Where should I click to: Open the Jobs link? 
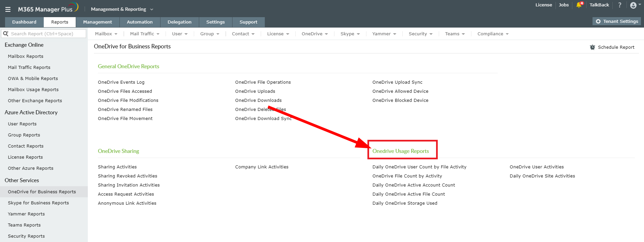click(564, 5)
